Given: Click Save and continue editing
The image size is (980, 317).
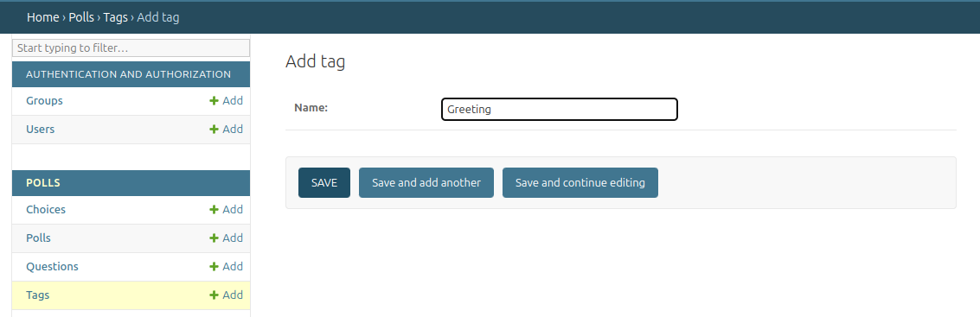Looking at the screenshot, I should (580, 183).
